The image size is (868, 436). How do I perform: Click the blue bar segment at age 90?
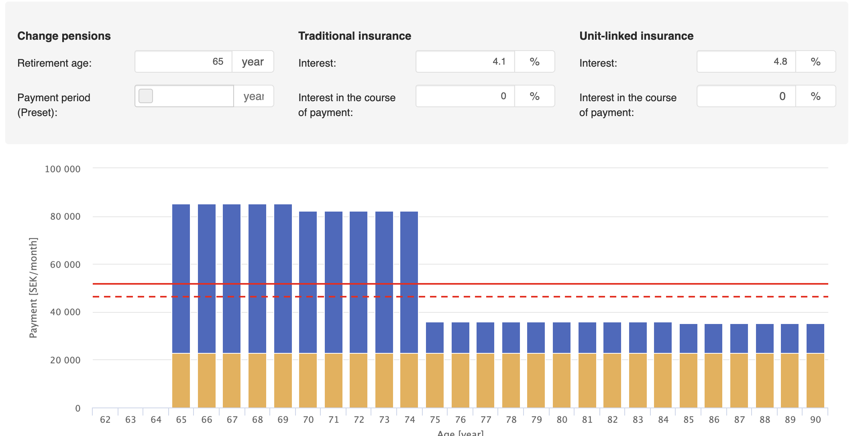(x=815, y=338)
